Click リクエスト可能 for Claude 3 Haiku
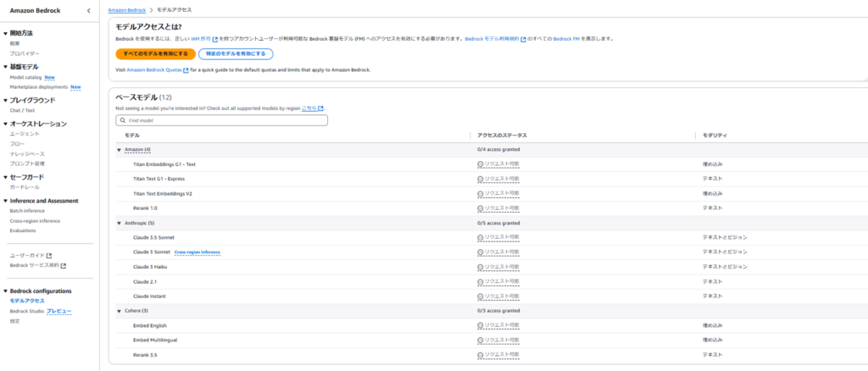This screenshot has height=371, width=868. pos(502,267)
